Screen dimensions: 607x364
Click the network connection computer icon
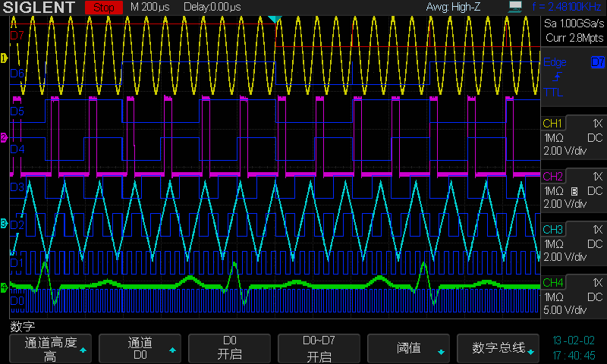click(516, 7)
